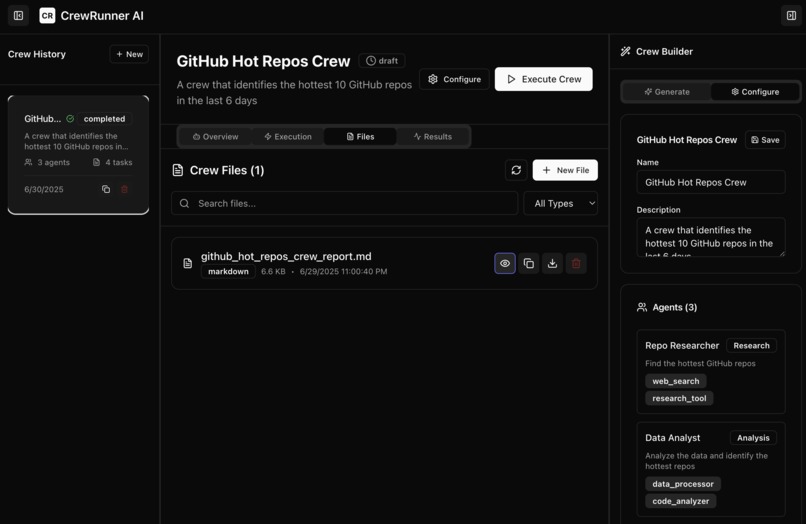Click the code_analyzer tool tag
806x524 pixels.
pyautogui.click(x=681, y=501)
